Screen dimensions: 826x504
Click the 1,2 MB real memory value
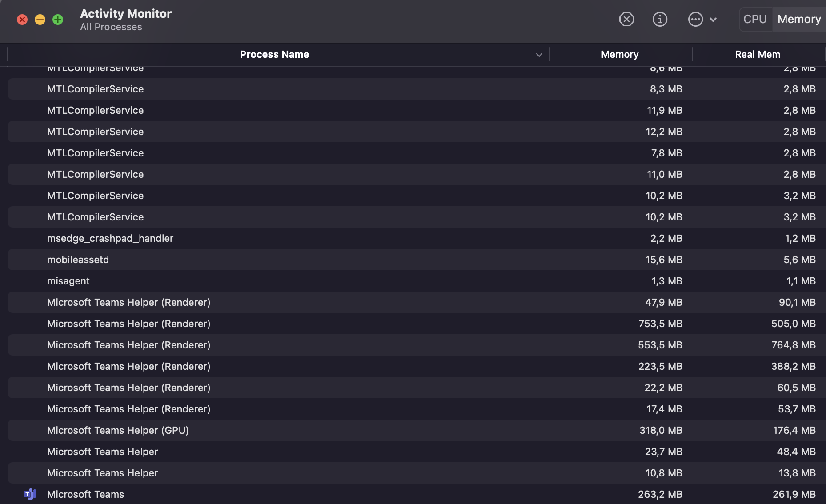point(800,238)
